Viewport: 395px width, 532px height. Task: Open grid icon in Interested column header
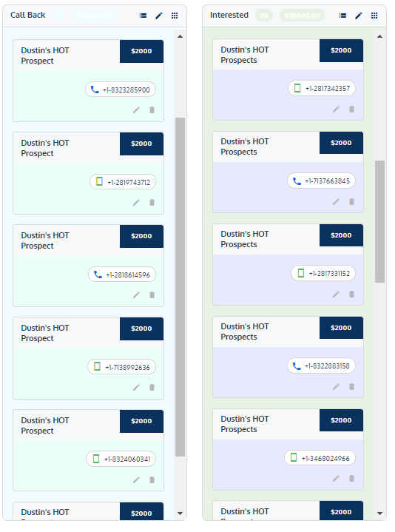pos(374,16)
